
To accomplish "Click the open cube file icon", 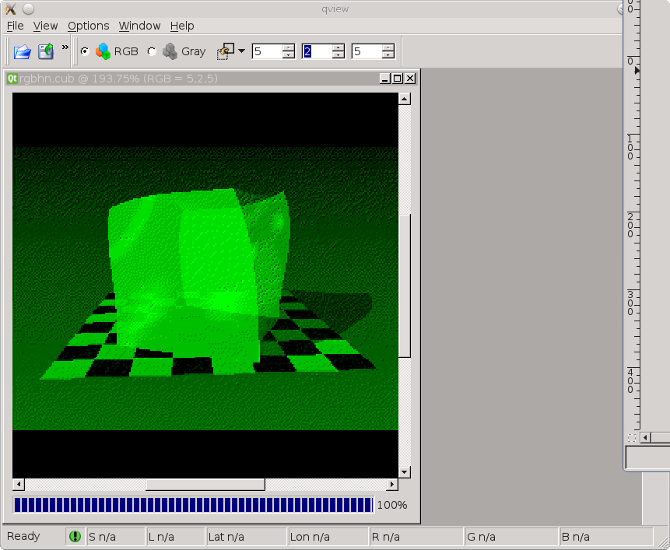I will (x=22, y=51).
